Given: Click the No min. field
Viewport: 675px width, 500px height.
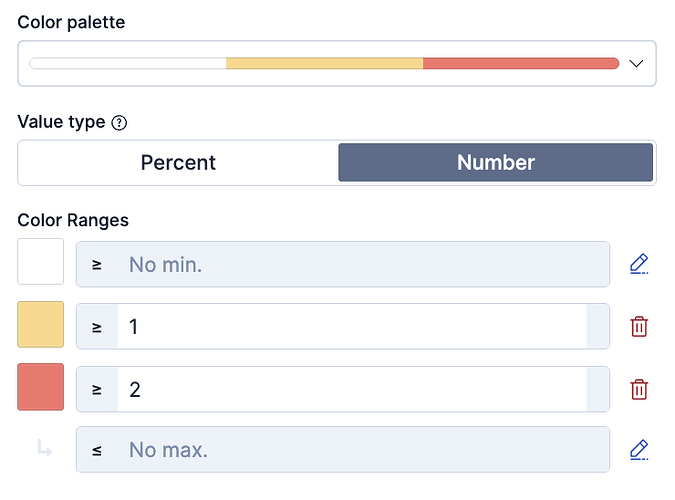Looking at the screenshot, I should pyautogui.click(x=360, y=264).
